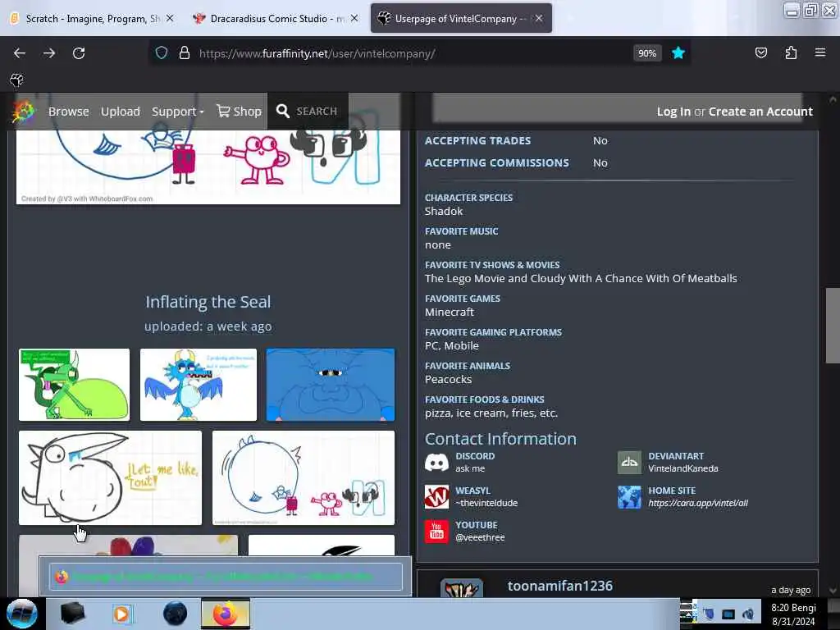Image resolution: width=840 pixels, height=630 pixels.
Task: Click the volume speaker tray icon
Action: click(x=748, y=614)
